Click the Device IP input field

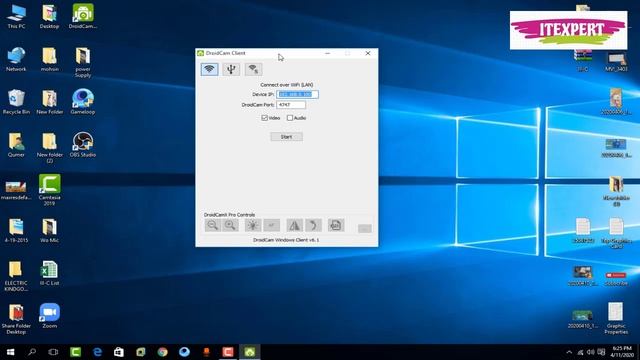point(297,94)
